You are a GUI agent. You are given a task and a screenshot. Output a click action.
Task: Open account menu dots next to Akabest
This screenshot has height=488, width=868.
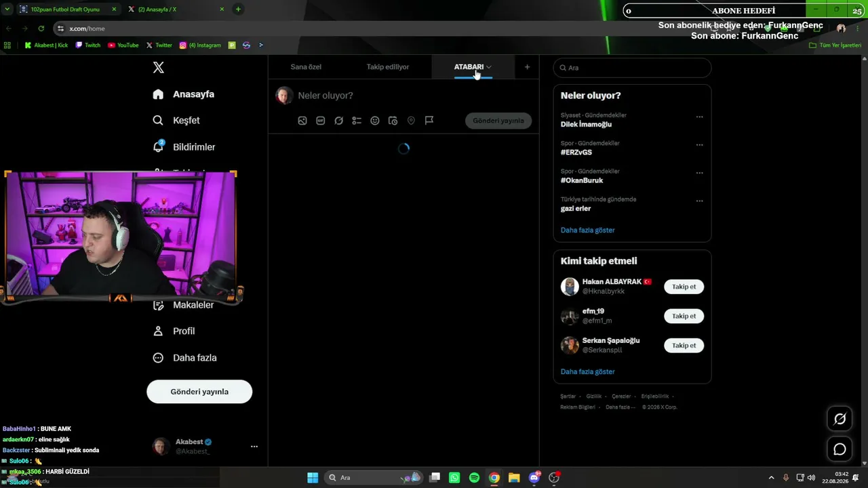(x=254, y=447)
